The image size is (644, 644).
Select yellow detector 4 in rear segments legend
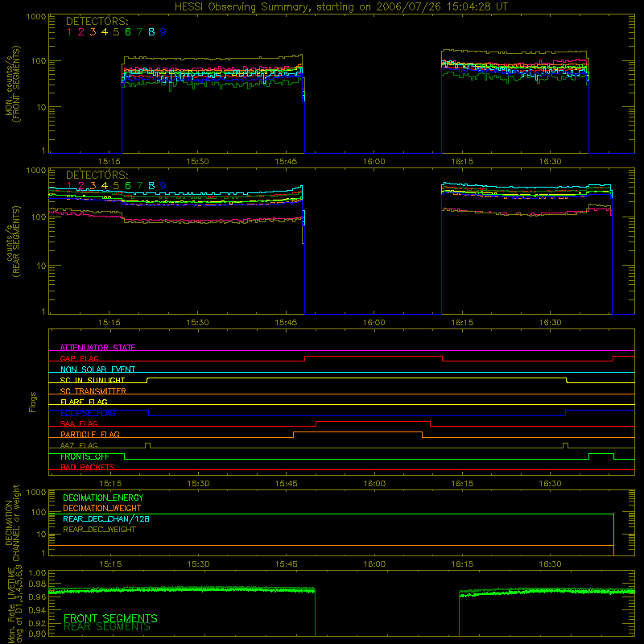click(x=105, y=186)
